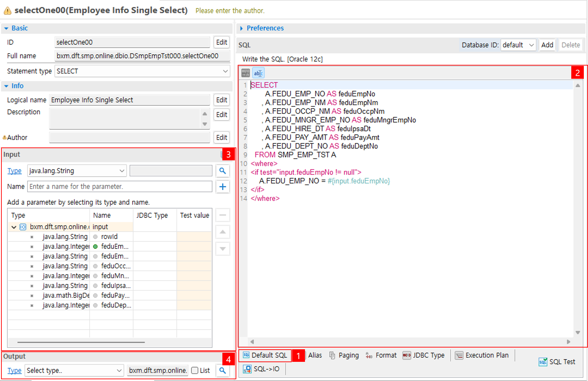The width and height of the screenshot is (588, 381).
Task: Click the plus icon to add a parameter
Action: click(x=222, y=186)
